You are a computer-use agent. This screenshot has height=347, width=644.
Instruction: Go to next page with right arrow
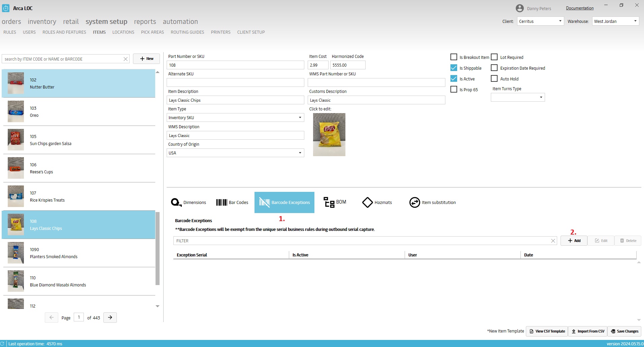pos(110,317)
